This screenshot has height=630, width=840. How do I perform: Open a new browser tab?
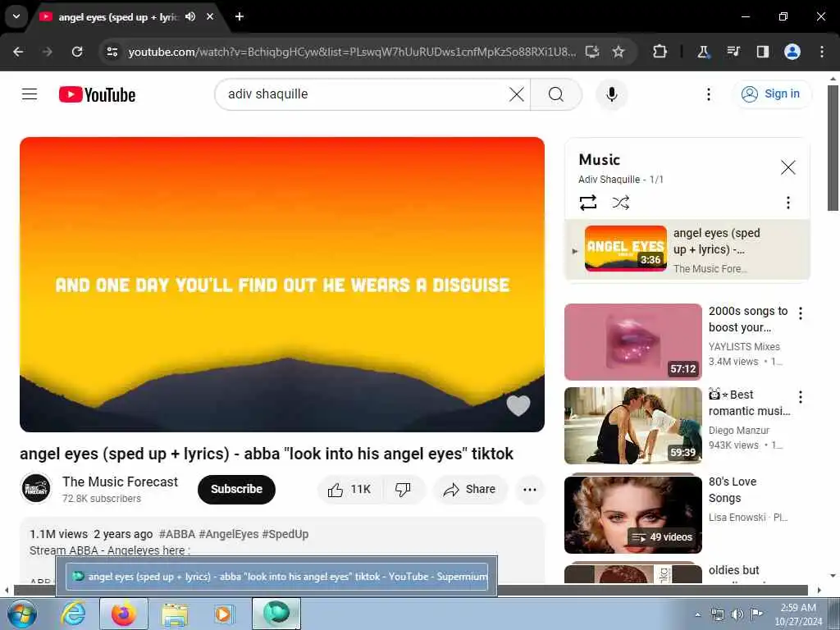click(240, 16)
